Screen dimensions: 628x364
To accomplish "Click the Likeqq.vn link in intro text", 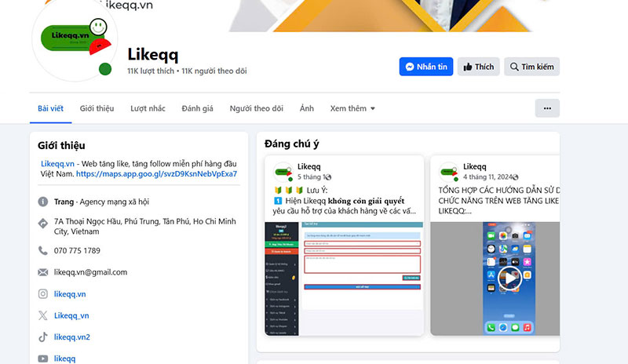I will (57, 164).
